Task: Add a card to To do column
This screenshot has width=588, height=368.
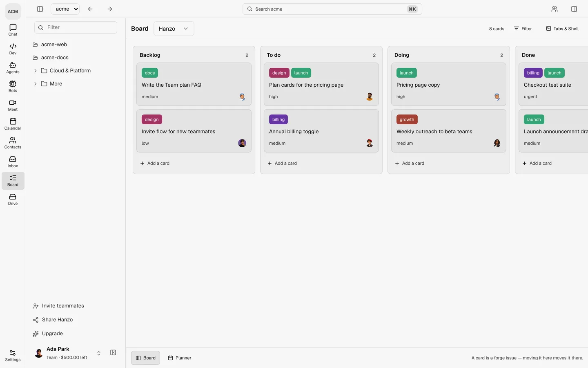Action: 282,163
